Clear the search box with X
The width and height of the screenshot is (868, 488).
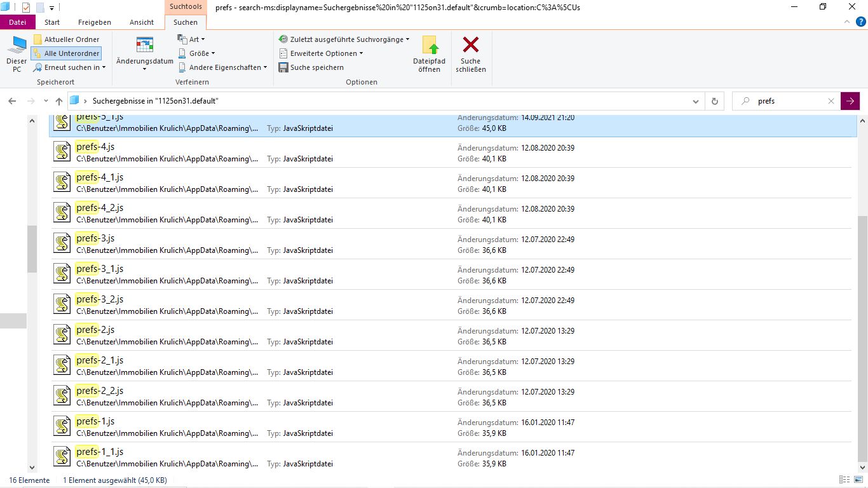tap(831, 101)
